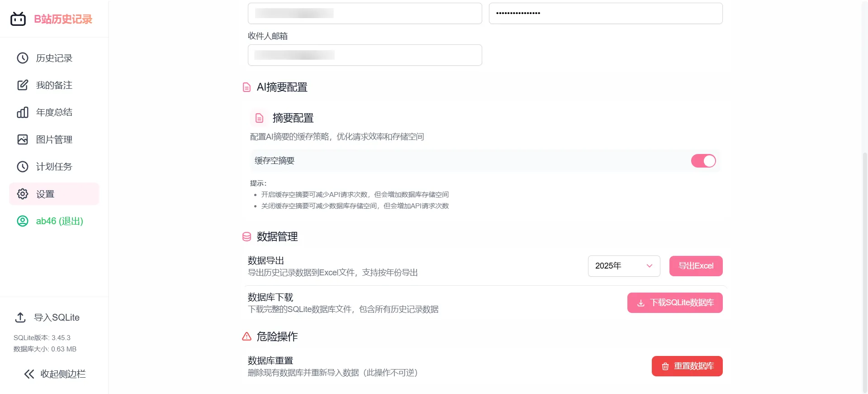Image resolution: width=868 pixels, height=394 pixels.
Task: Click the bar chart icon beside 年度总结
Action: coord(23,112)
